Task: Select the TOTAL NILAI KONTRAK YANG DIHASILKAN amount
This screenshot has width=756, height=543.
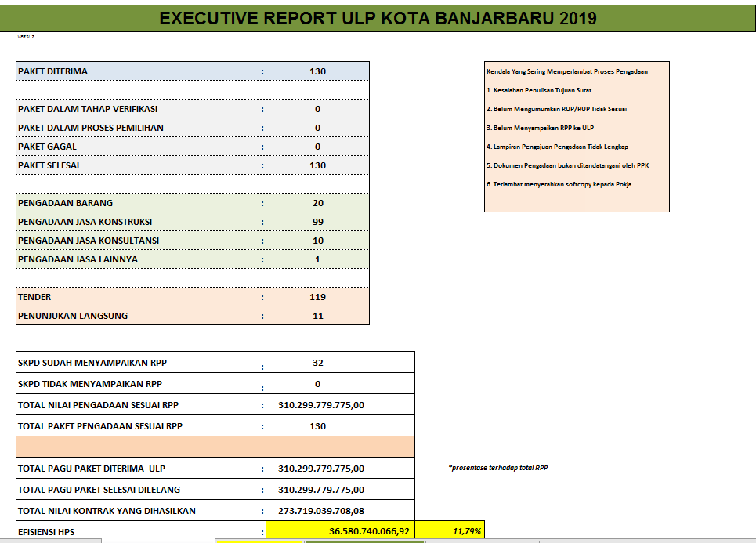Action: 321,510
